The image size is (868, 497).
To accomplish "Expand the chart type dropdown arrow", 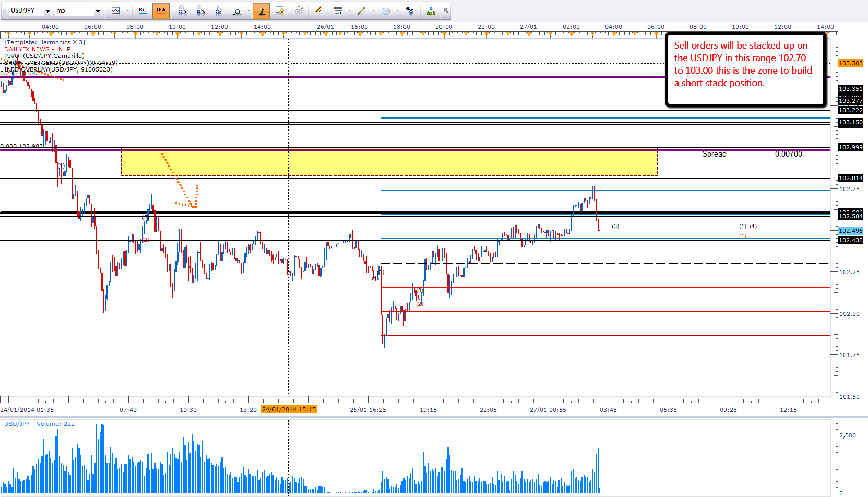I will pos(127,11).
